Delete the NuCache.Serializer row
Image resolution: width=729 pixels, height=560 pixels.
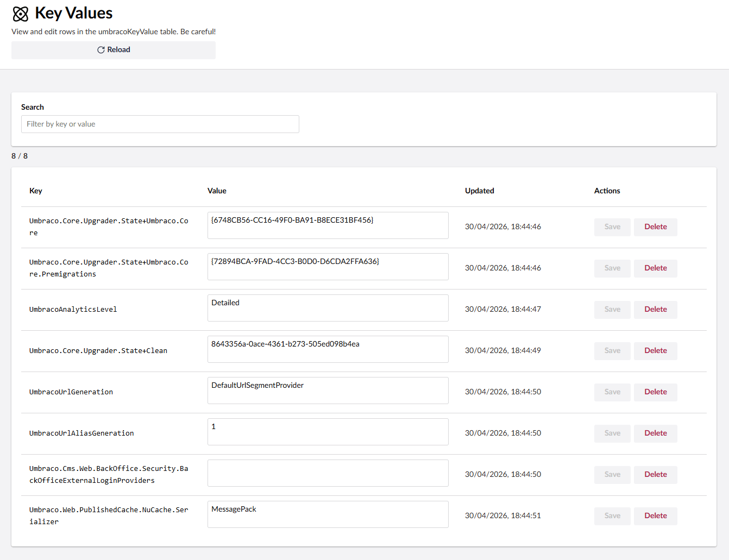[x=656, y=516]
